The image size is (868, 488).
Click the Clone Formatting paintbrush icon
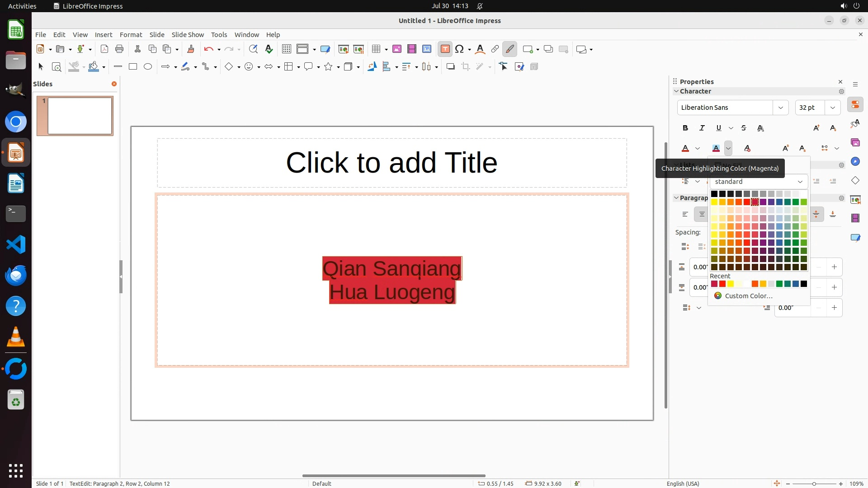click(x=190, y=49)
